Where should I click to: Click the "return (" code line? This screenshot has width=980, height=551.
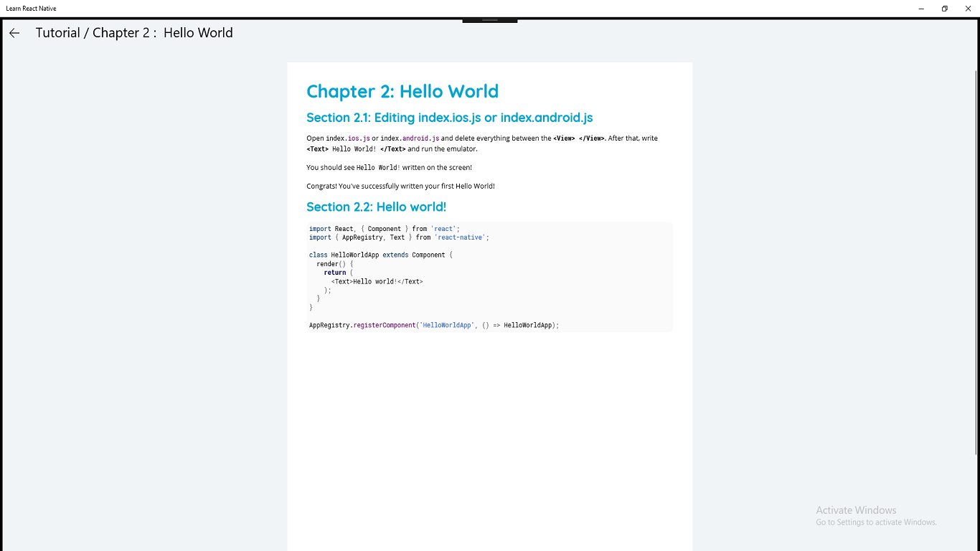click(x=339, y=273)
